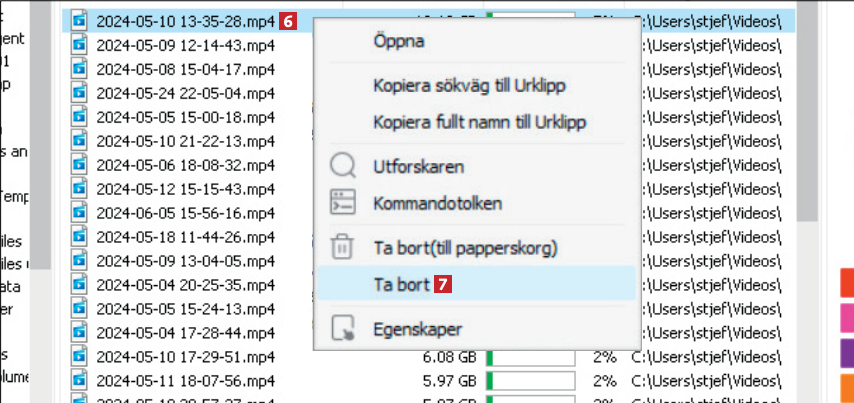Image resolution: width=854 pixels, height=403 pixels.
Task: Click the Videos path in the 2024-05-10 17-29-51.mp4 row
Action: coord(706,357)
